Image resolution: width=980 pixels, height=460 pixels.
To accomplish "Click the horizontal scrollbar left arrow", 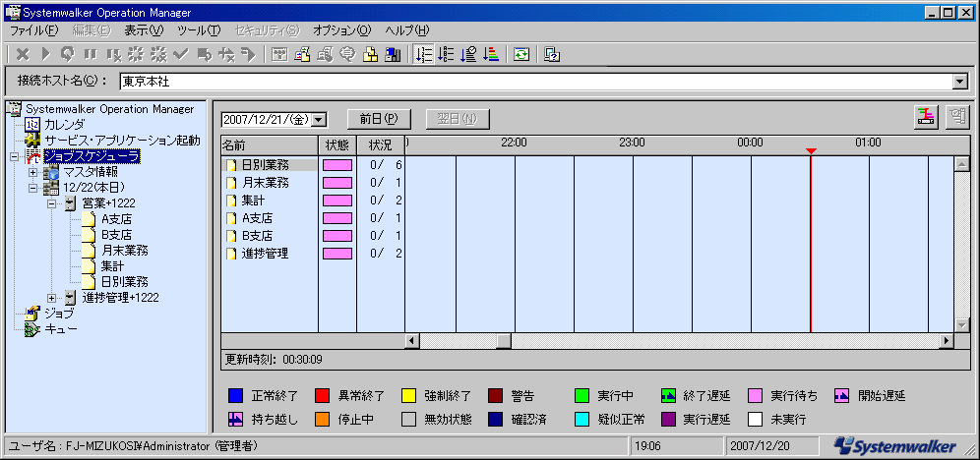I will pos(412,341).
